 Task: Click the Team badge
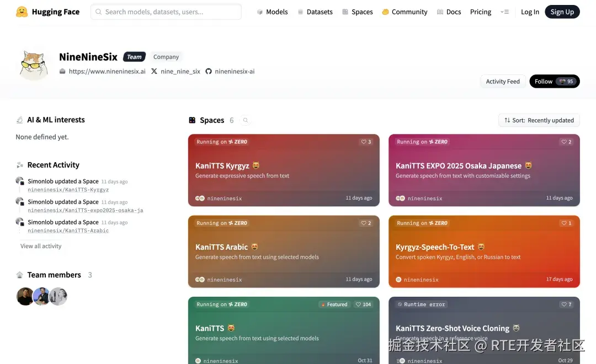tap(134, 57)
